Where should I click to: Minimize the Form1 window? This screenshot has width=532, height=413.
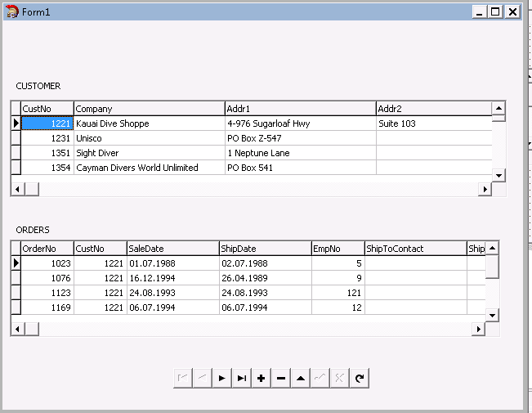coord(480,12)
